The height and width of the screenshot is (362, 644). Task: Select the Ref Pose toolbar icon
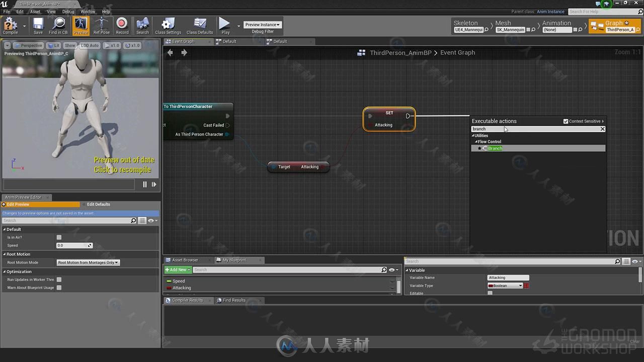click(x=101, y=26)
